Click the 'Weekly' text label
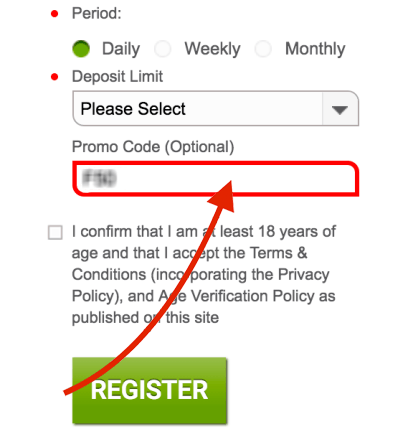This screenshot has height=442, width=408. point(212,49)
